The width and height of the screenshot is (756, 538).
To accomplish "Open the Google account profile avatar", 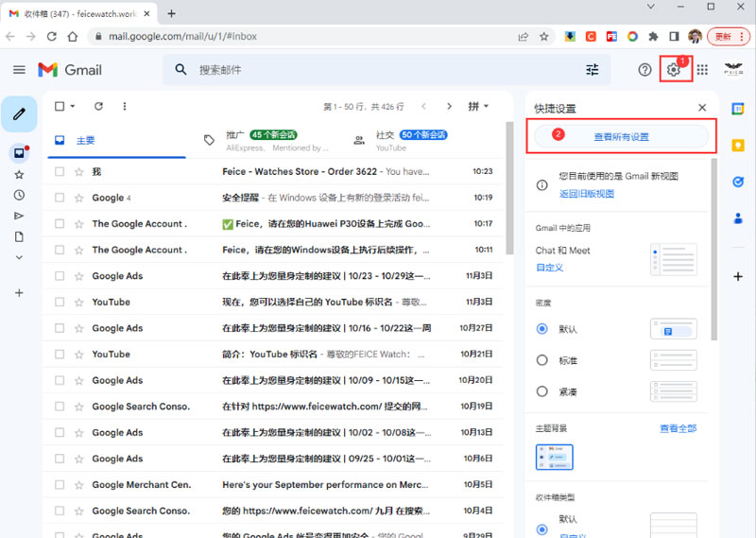I will click(733, 70).
